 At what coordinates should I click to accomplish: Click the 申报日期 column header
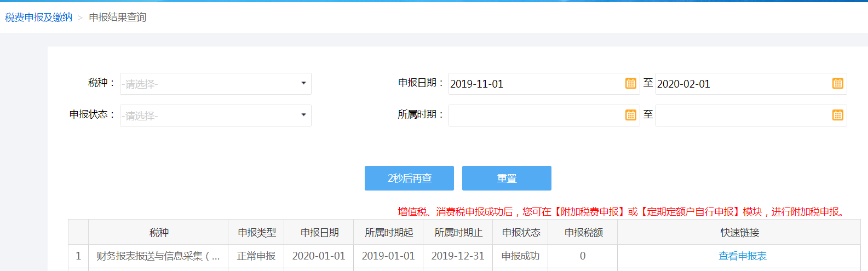coord(319,233)
